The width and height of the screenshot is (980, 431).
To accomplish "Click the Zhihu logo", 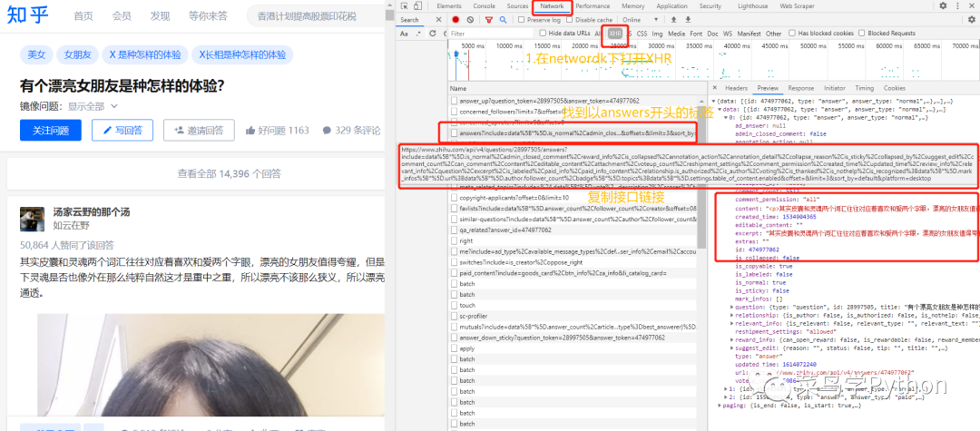I will [27, 15].
